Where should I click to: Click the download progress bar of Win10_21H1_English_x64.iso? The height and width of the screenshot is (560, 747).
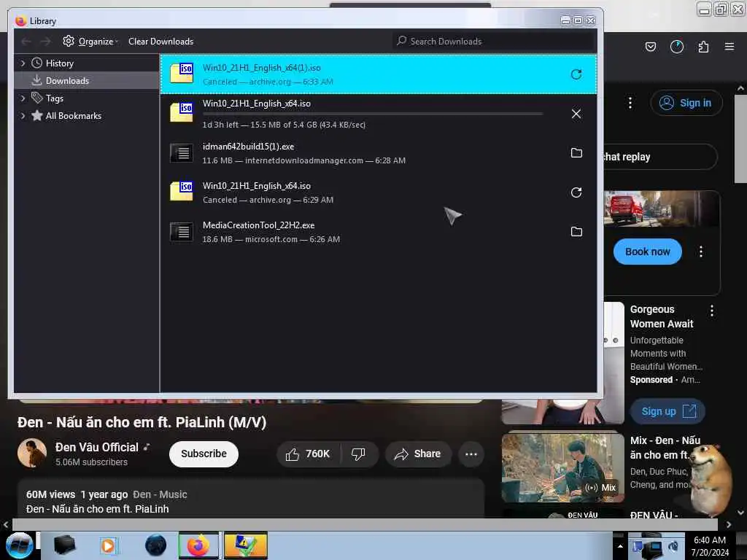pos(373,114)
